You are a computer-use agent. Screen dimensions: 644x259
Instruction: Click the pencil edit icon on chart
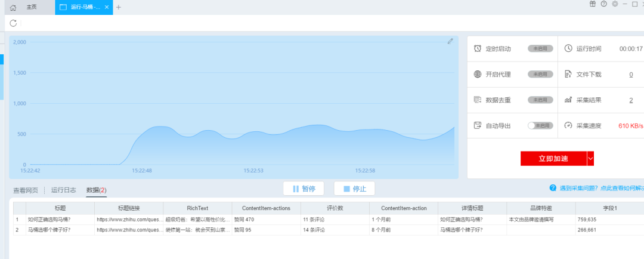[x=450, y=41]
